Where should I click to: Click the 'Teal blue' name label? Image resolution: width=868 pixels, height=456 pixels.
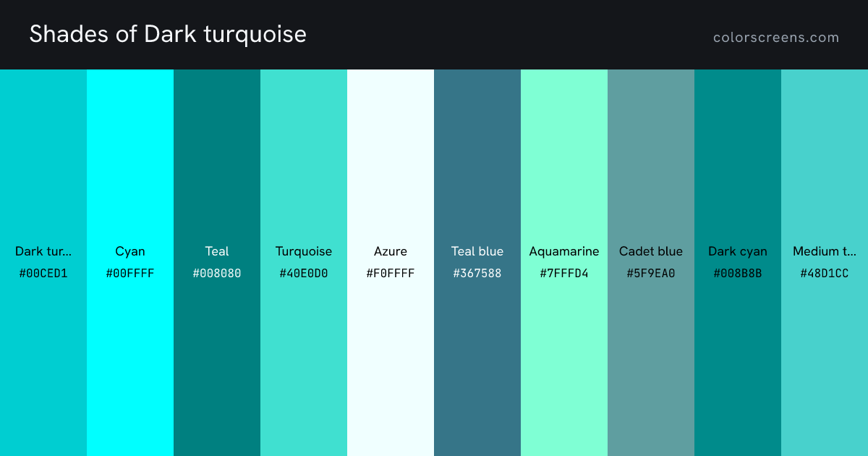(x=477, y=251)
